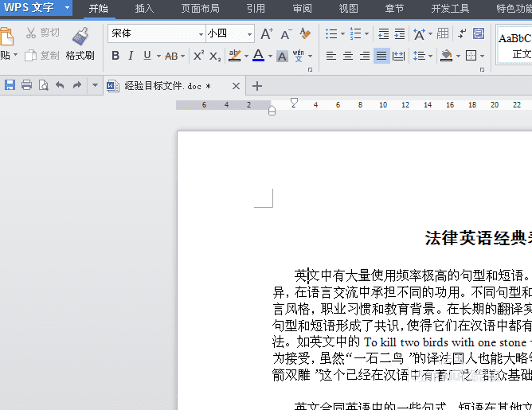Click the paragraph shading bucket icon

(446, 56)
